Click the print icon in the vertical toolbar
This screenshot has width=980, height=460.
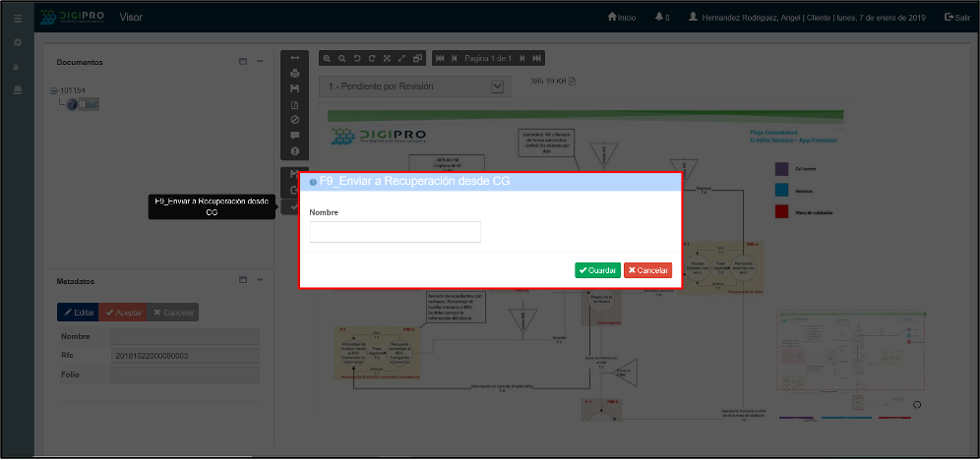click(294, 73)
